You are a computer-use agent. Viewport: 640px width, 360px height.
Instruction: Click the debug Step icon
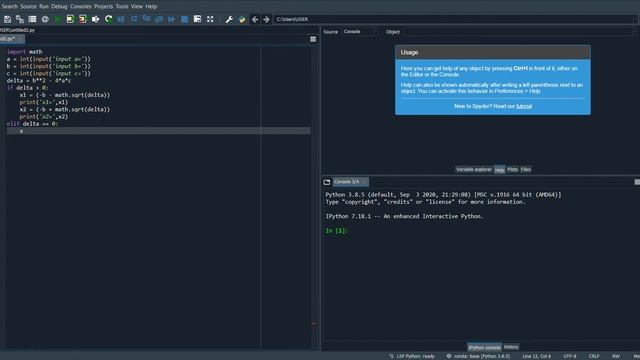point(134,19)
